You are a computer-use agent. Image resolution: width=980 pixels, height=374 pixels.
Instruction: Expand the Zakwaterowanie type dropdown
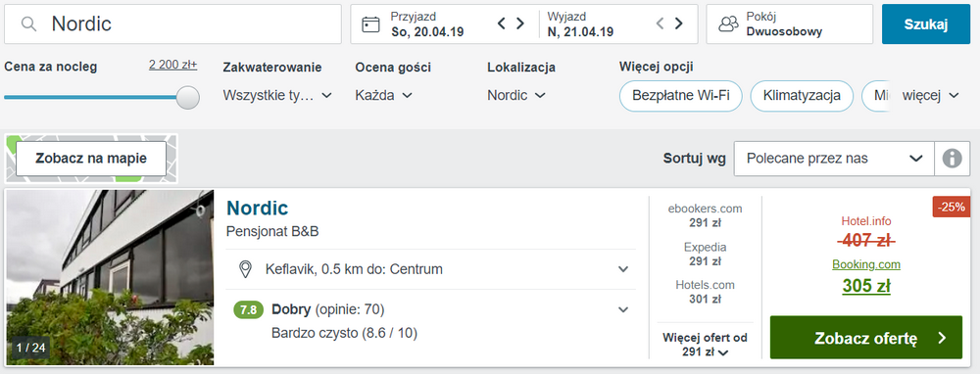pos(277,96)
